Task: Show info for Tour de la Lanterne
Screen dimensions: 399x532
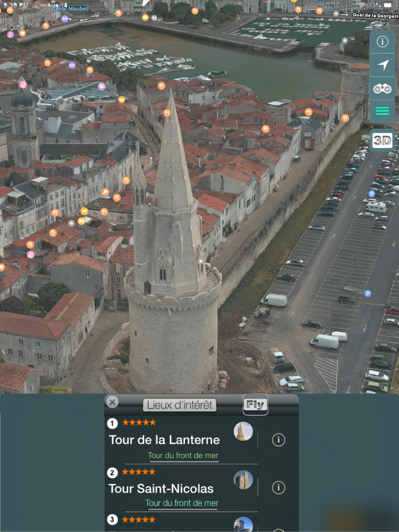Action: tap(279, 440)
